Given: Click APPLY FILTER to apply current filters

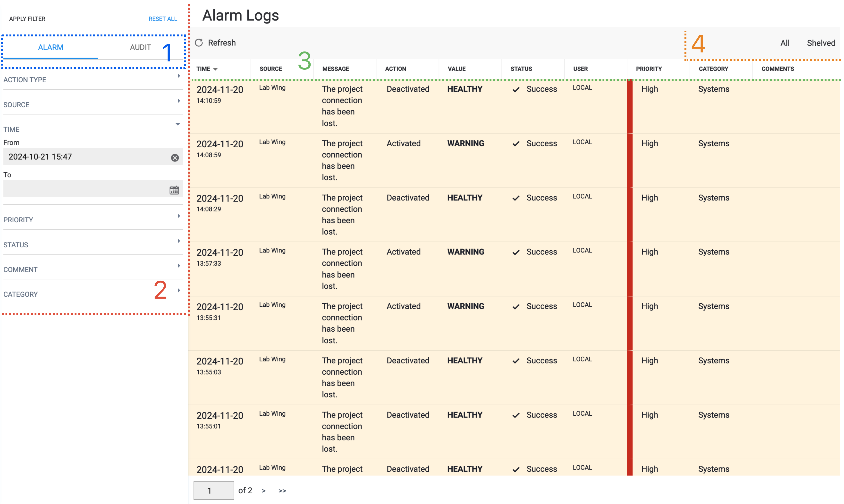Looking at the screenshot, I should click(x=28, y=19).
